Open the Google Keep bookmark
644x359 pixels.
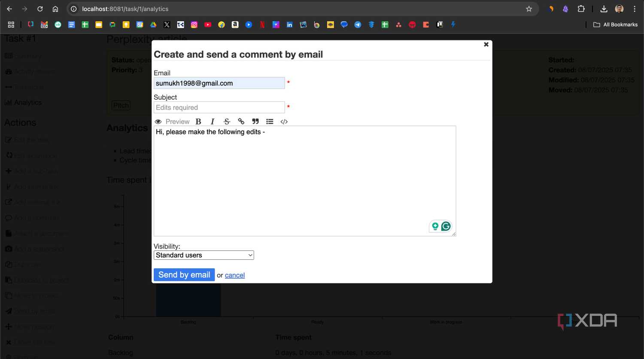tap(126, 24)
